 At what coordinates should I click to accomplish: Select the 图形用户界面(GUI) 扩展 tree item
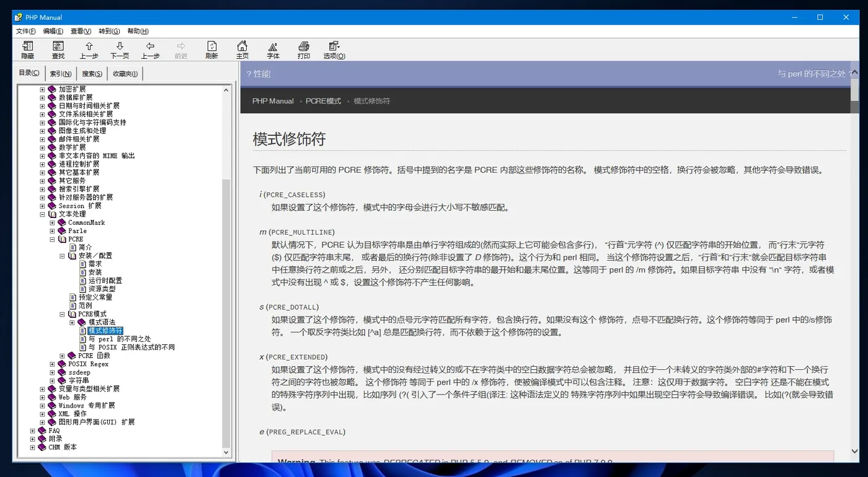click(97, 422)
